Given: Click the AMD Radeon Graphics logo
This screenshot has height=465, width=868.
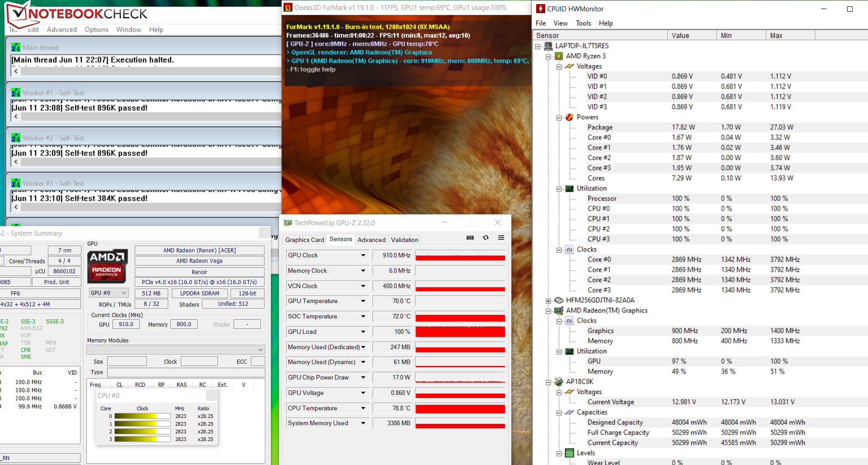Looking at the screenshot, I should [107, 266].
